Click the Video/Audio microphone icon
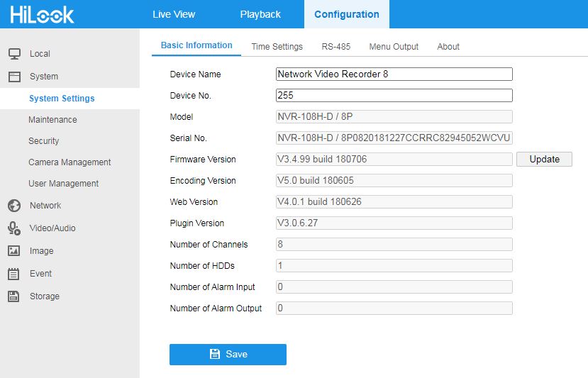This screenshot has width=588, height=378. click(13, 228)
